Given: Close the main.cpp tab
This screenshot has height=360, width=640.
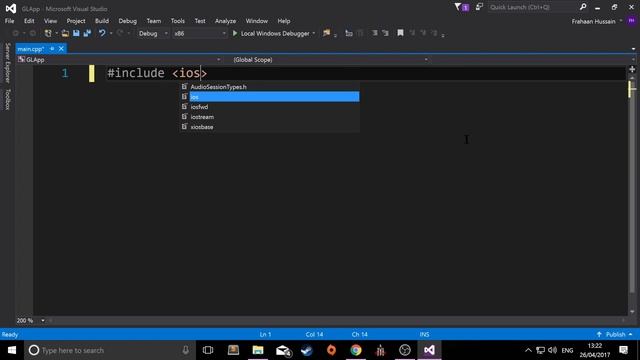Looking at the screenshot, I should [x=61, y=49].
